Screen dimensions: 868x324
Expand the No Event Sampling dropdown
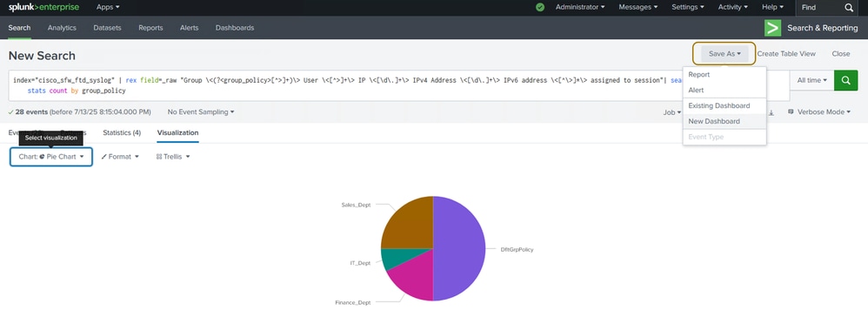(201, 112)
